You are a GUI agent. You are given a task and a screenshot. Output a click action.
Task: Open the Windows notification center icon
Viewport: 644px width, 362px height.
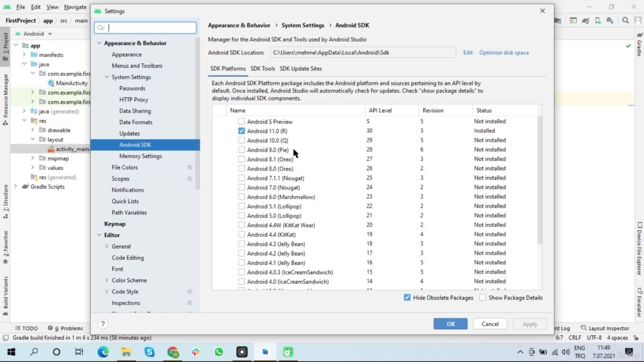pos(629,352)
